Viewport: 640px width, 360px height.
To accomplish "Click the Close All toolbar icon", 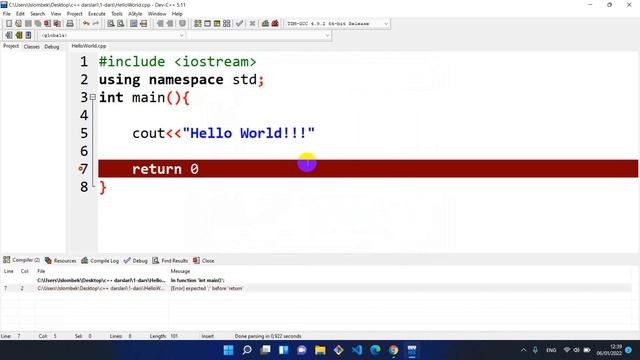I will [x=57, y=24].
